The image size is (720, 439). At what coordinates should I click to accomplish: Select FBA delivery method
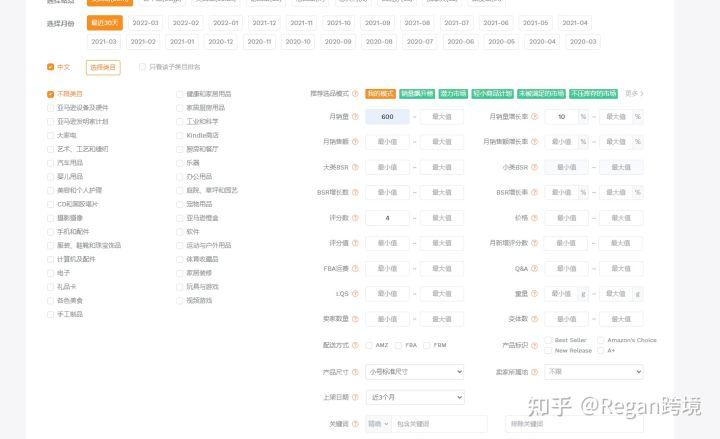399,345
